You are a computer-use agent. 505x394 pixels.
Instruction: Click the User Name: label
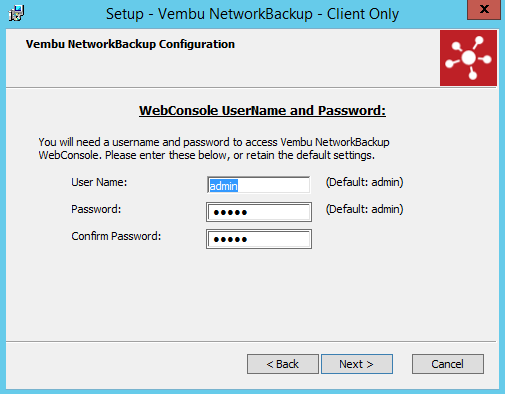pyautogui.click(x=99, y=182)
